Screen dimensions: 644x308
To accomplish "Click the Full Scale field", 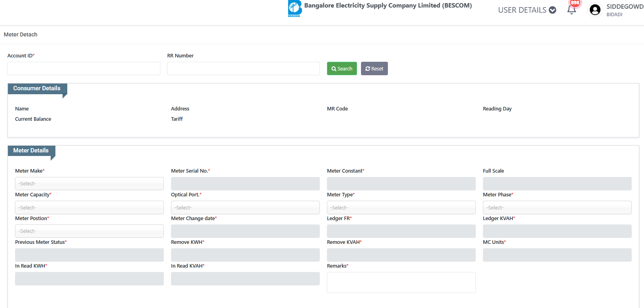I will [557, 184].
